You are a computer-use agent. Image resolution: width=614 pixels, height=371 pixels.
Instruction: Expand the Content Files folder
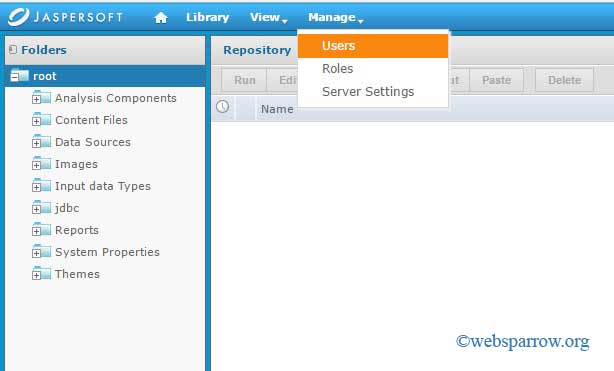pyautogui.click(x=36, y=121)
